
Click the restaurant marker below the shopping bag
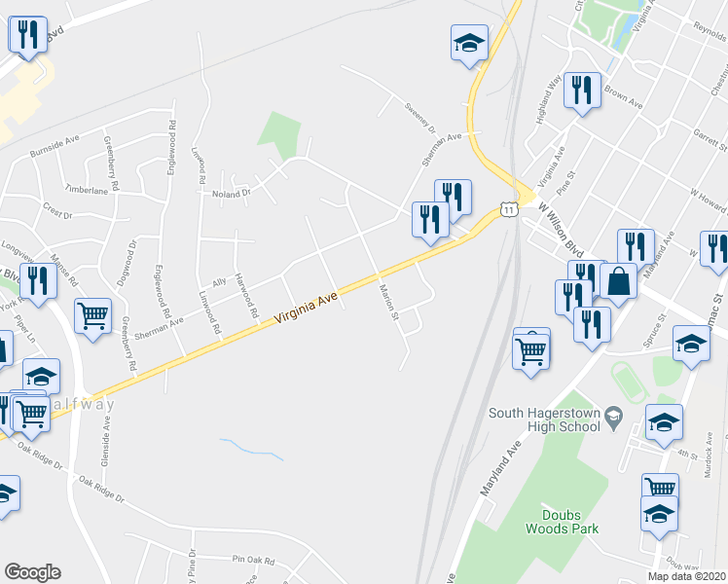[592, 328]
